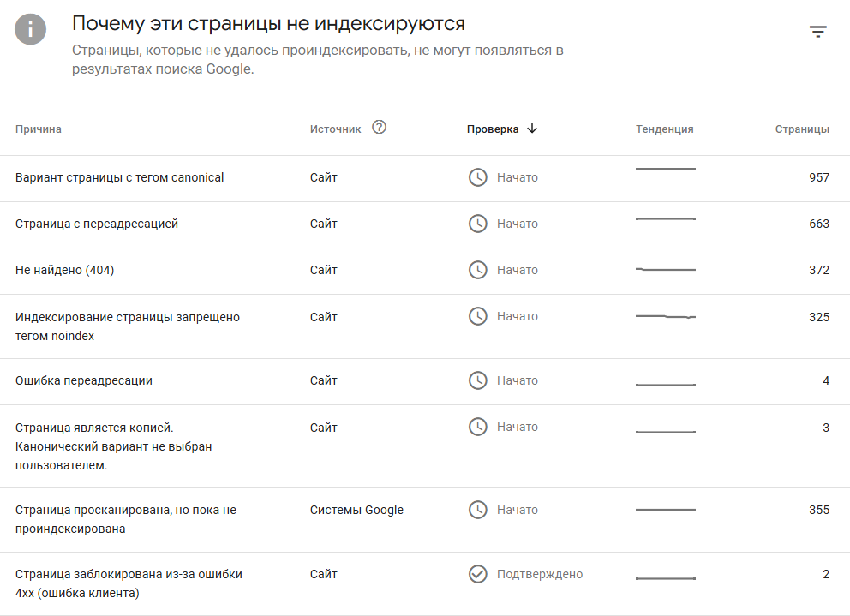
Task: Click the sort arrow beside Проверка
Action: [532, 129]
